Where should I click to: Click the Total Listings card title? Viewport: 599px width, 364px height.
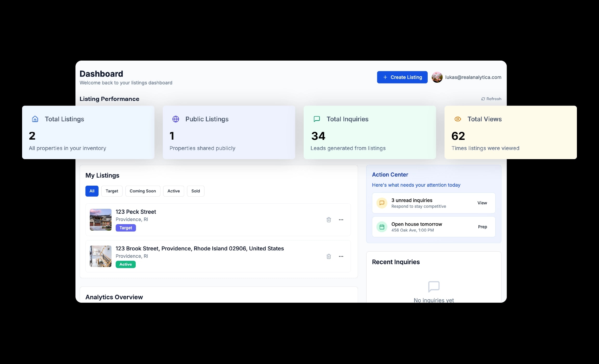64,119
